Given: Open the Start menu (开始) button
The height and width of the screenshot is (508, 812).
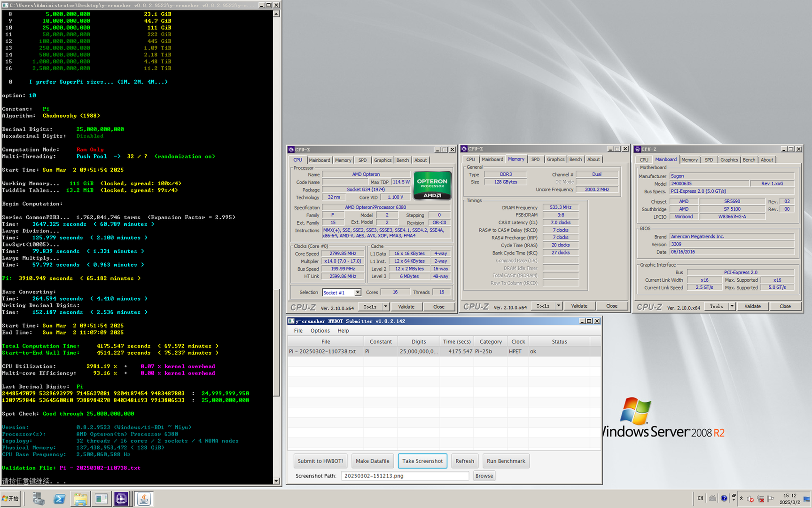Looking at the screenshot, I should click(x=10, y=499).
